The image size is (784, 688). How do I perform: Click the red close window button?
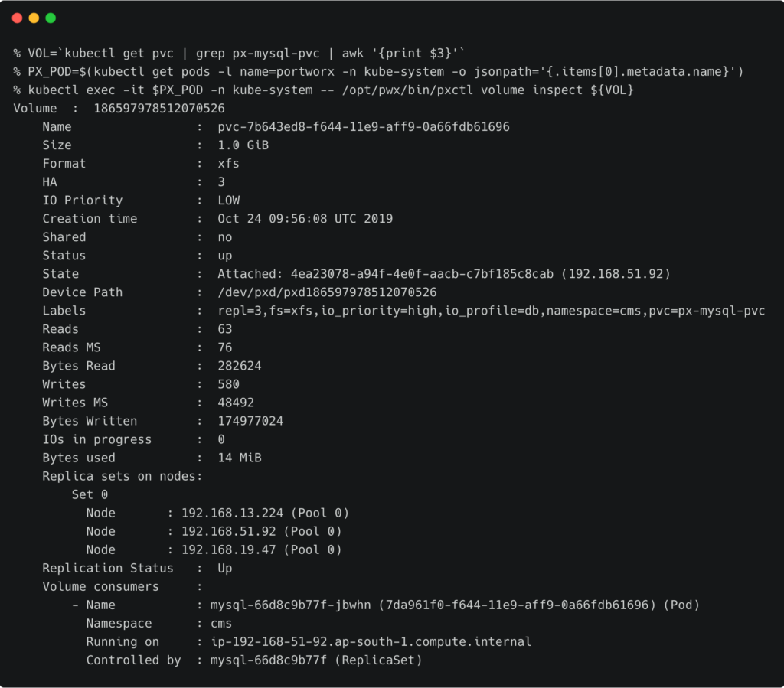click(17, 18)
